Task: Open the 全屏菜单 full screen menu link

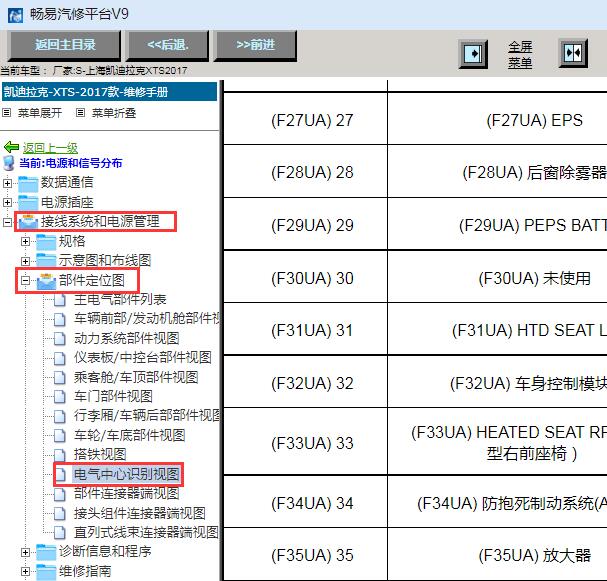Action: click(520, 55)
